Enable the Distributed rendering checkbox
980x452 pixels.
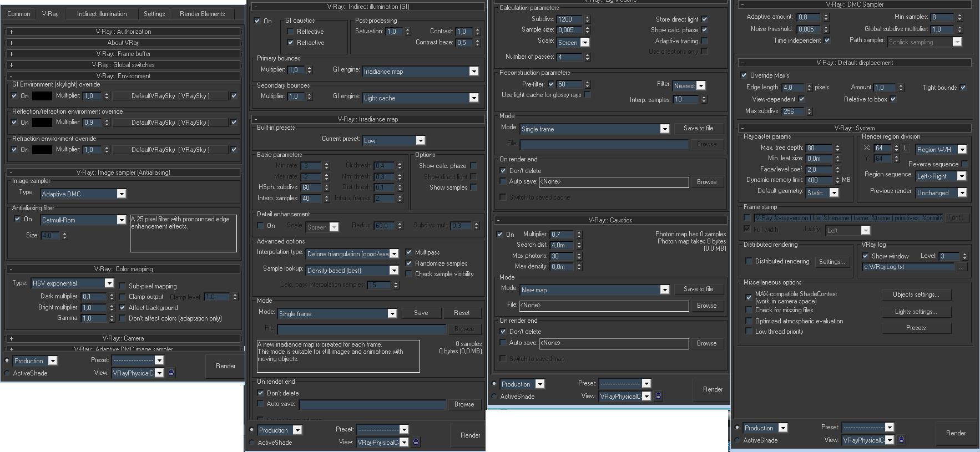coord(749,261)
